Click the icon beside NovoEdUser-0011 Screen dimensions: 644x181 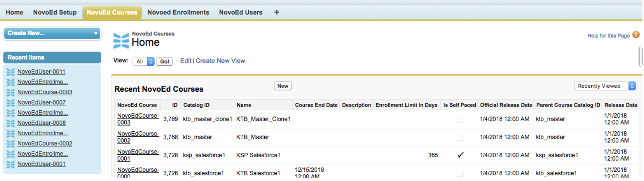pos(11,72)
